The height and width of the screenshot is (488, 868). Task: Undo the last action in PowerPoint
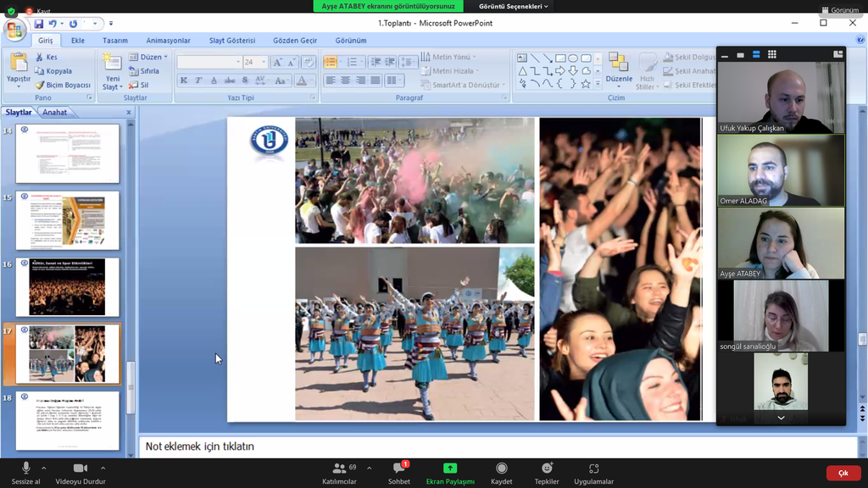pyautogui.click(x=53, y=24)
